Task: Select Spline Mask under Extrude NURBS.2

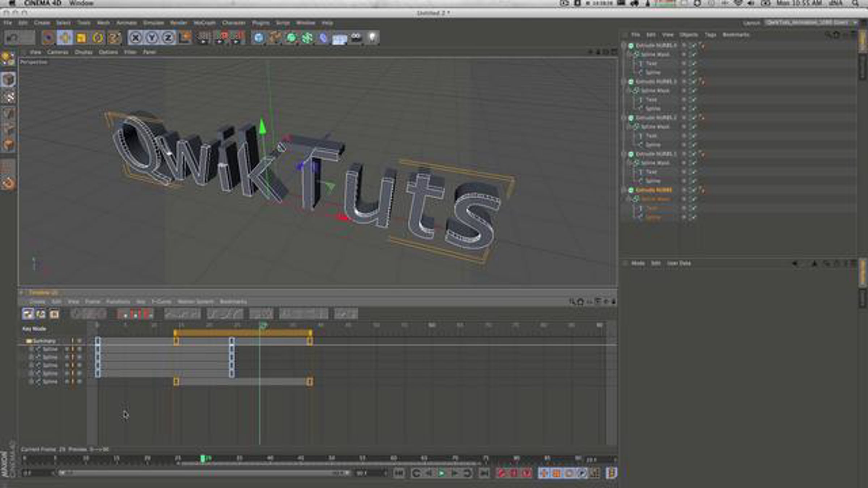Action: [x=655, y=127]
